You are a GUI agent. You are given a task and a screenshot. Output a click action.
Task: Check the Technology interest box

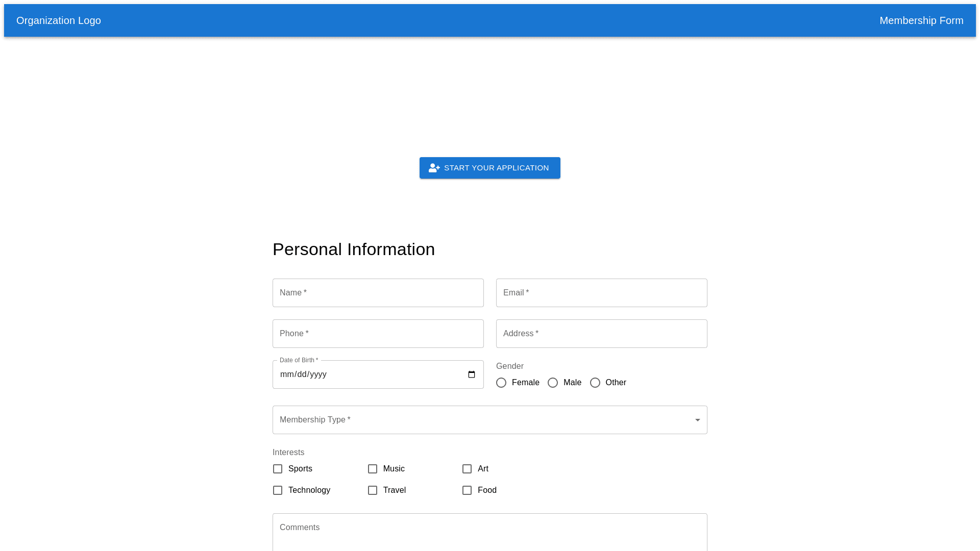pos(278,490)
